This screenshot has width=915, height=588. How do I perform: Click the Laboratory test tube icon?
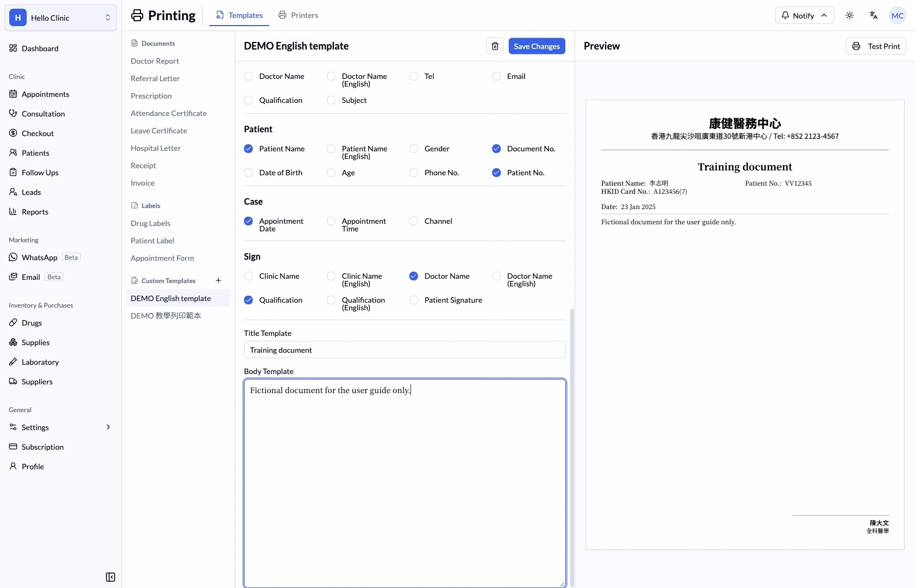pos(13,362)
